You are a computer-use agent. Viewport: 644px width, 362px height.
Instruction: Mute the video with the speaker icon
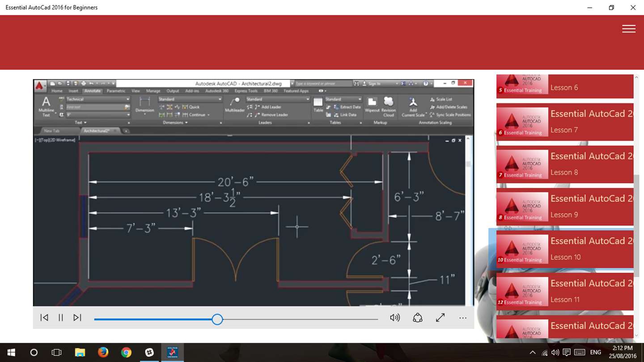click(x=395, y=318)
